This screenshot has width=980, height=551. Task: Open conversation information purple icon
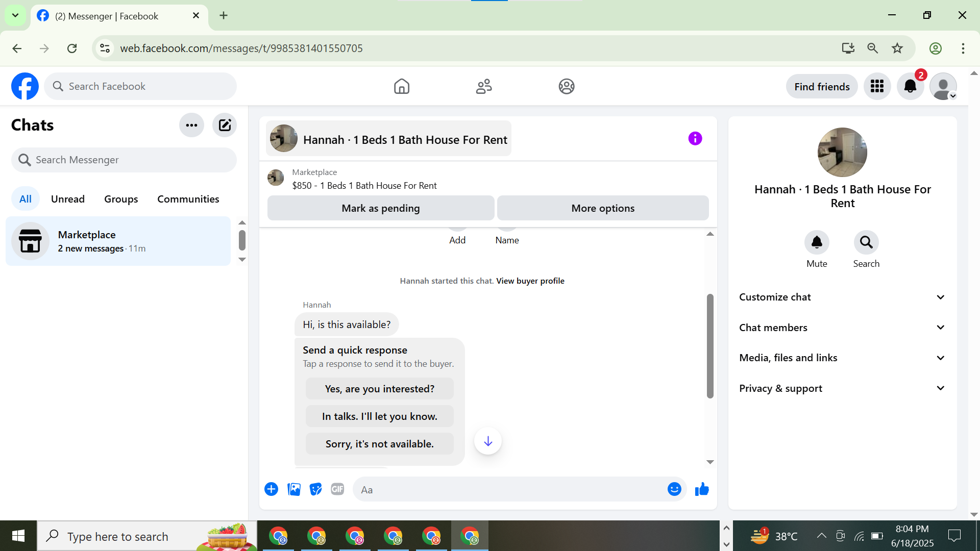[x=695, y=138]
